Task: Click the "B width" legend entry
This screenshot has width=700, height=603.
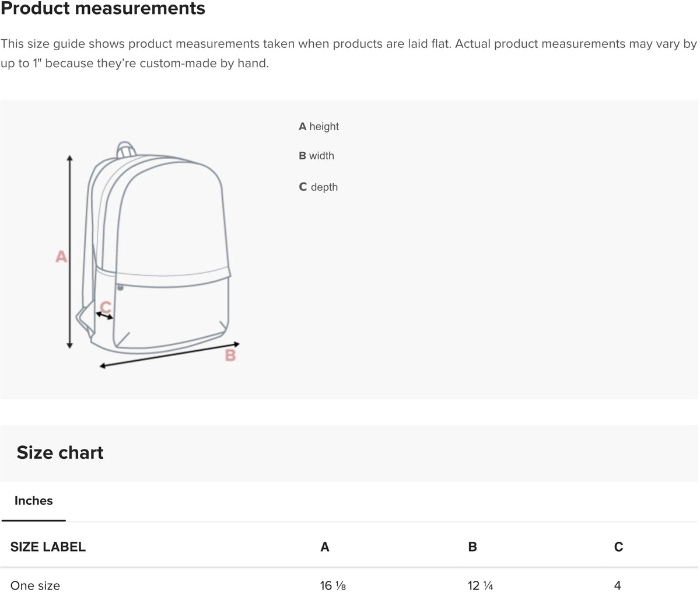Action: pyautogui.click(x=316, y=156)
